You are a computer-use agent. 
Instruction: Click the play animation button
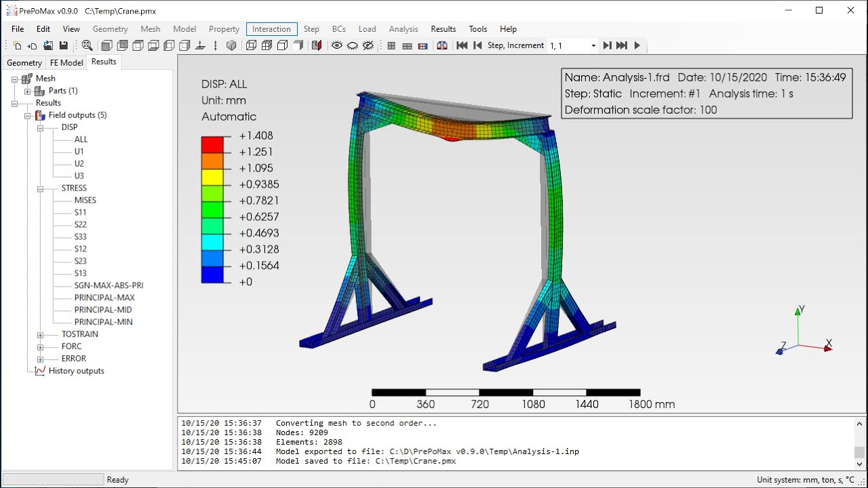(637, 45)
